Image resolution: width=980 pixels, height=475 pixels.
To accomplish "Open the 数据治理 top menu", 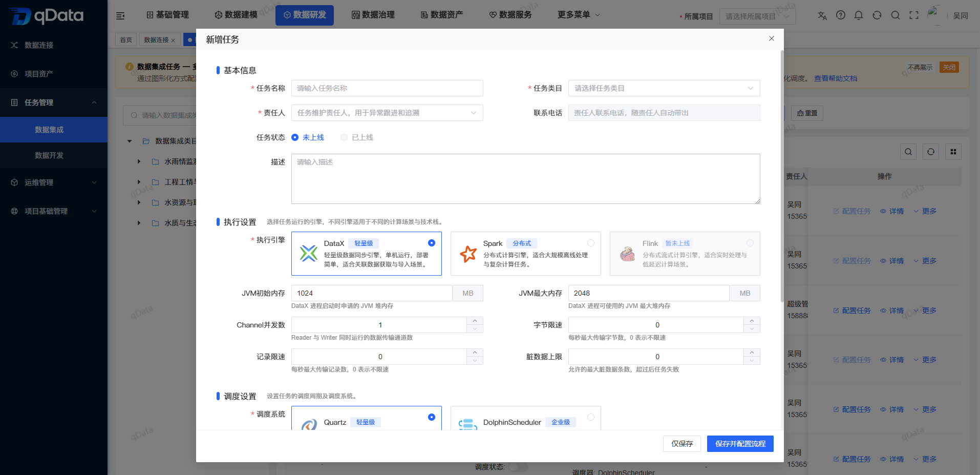I will click(x=373, y=15).
